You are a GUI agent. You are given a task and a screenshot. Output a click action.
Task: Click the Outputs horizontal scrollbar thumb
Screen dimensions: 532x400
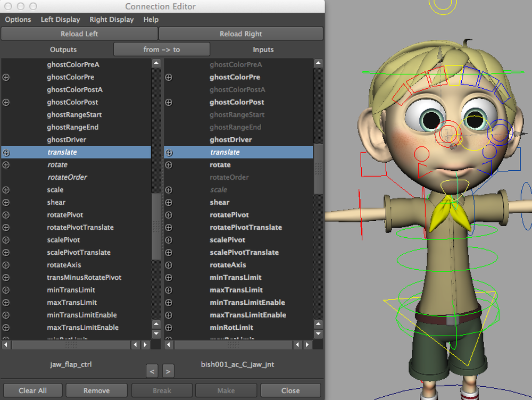click(71, 345)
